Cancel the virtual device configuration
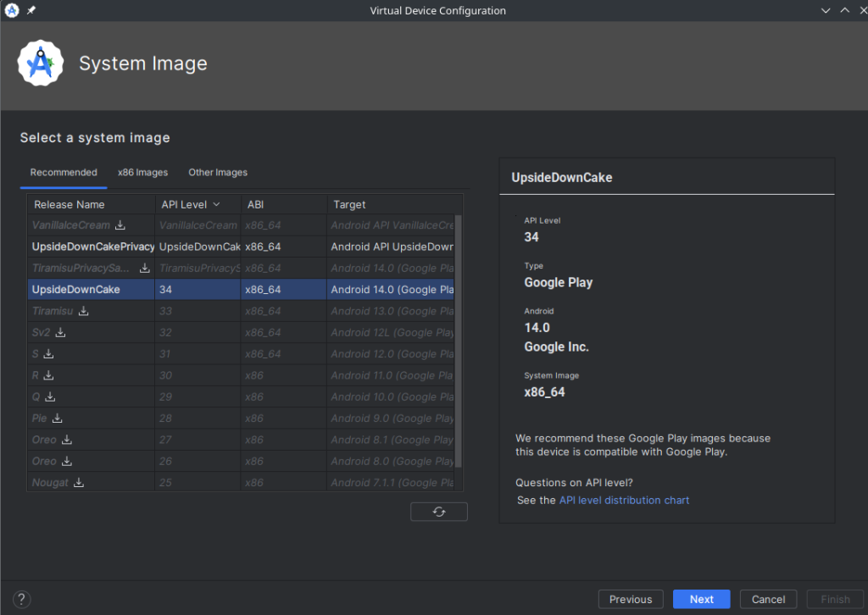 [x=768, y=599]
